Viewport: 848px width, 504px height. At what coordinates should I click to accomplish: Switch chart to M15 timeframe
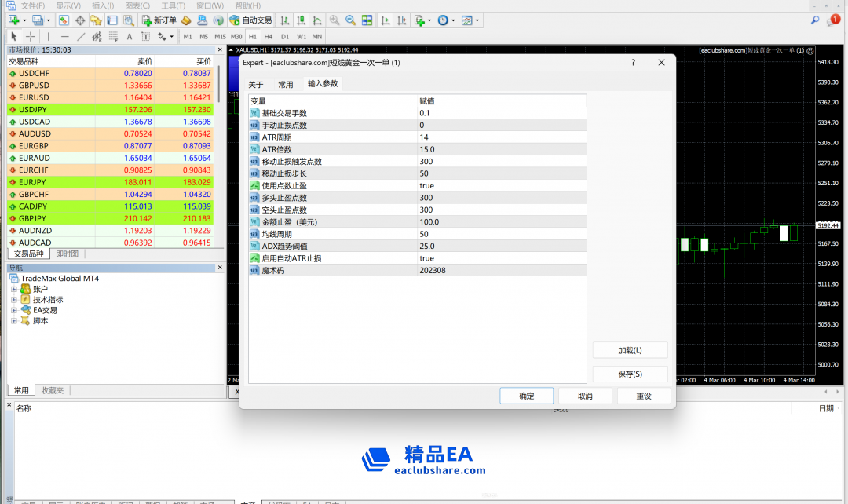(220, 36)
